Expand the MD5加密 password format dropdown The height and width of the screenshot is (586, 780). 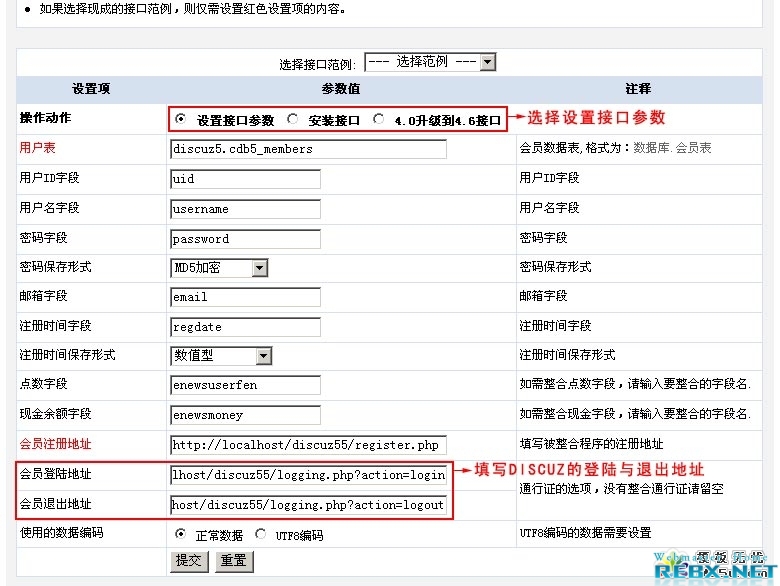tap(220, 268)
